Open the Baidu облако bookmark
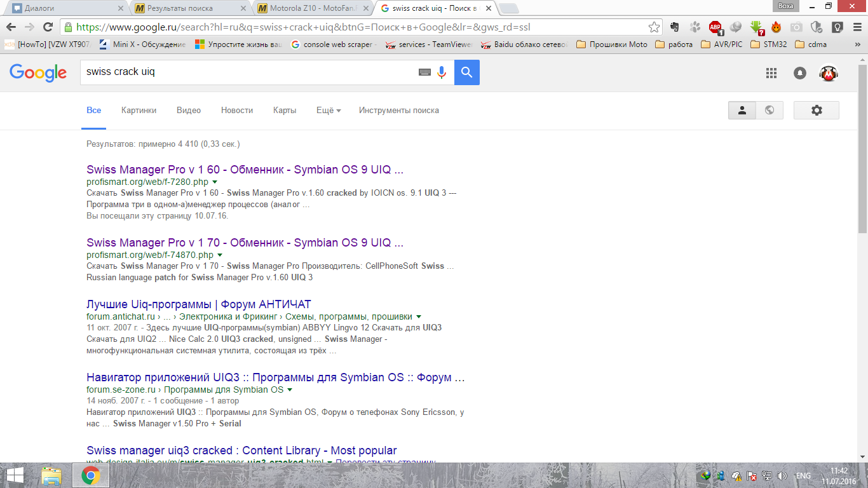 coord(524,44)
